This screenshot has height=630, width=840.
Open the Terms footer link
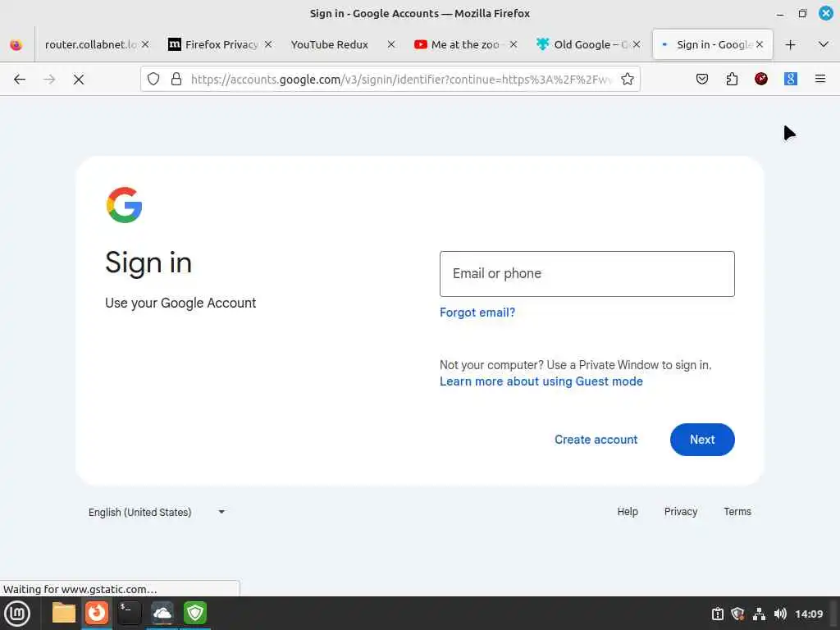point(737,512)
